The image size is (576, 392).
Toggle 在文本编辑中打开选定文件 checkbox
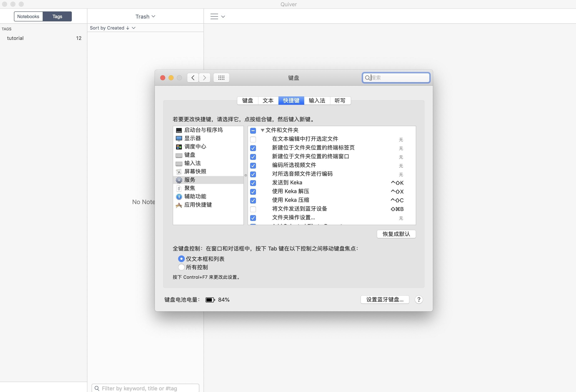[x=253, y=139]
